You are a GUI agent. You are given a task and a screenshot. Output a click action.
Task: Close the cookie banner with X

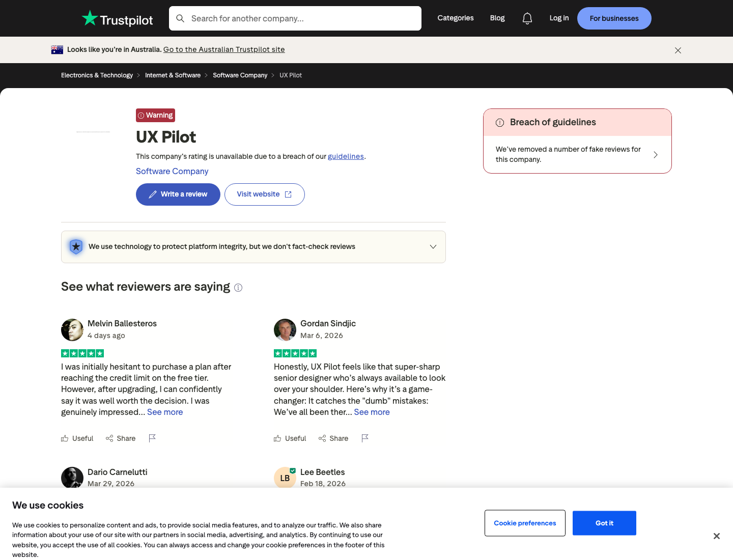coord(717,536)
